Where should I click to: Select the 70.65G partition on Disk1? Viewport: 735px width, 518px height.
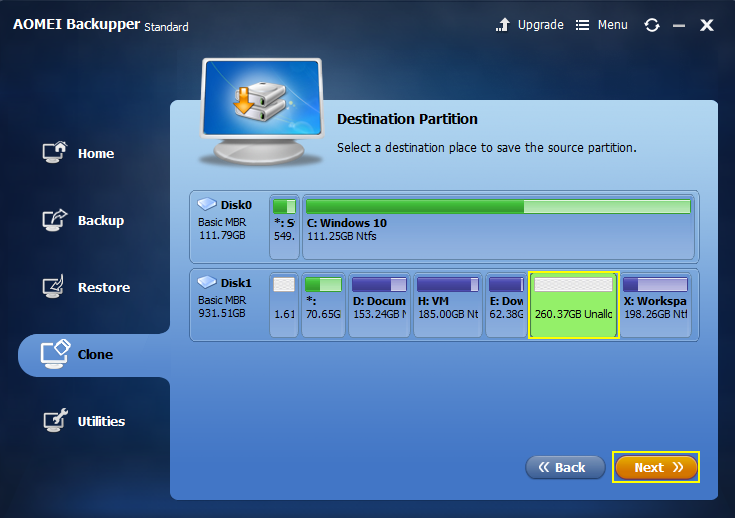[x=323, y=305]
